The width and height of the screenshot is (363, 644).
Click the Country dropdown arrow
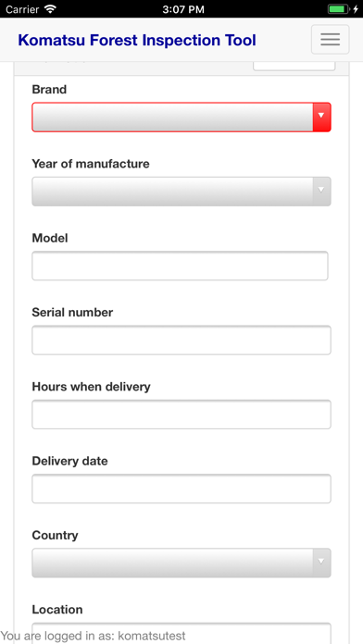click(x=322, y=563)
